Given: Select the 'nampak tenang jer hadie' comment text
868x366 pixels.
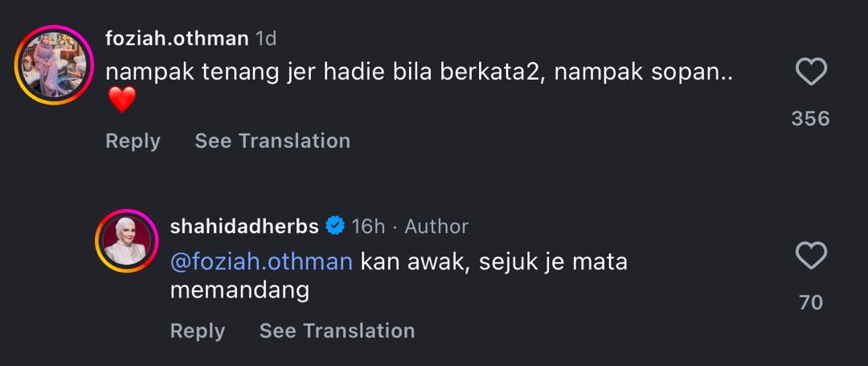Looking at the screenshot, I should (418, 72).
